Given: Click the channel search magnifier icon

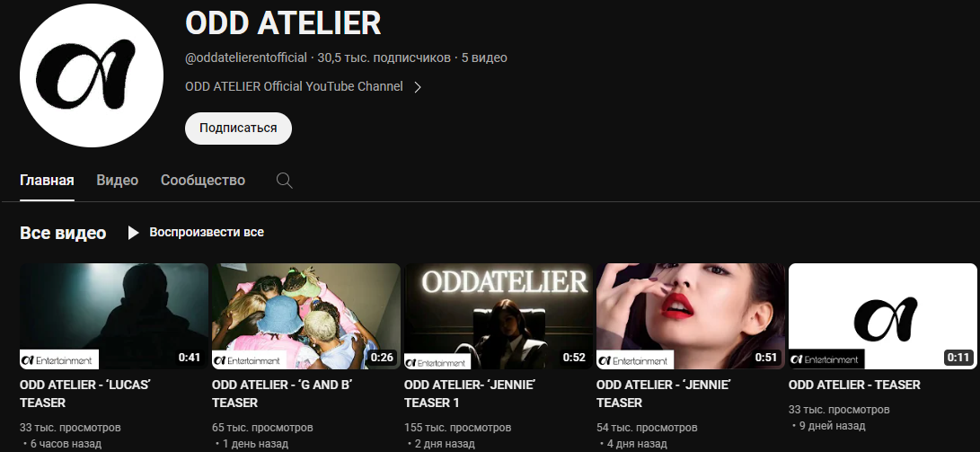Looking at the screenshot, I should (x=285, y=181).
